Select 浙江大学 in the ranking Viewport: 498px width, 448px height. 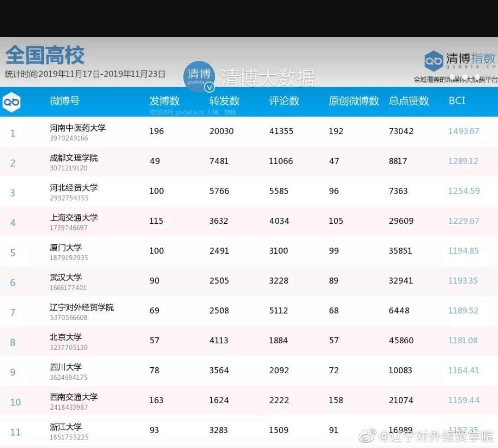66,426
